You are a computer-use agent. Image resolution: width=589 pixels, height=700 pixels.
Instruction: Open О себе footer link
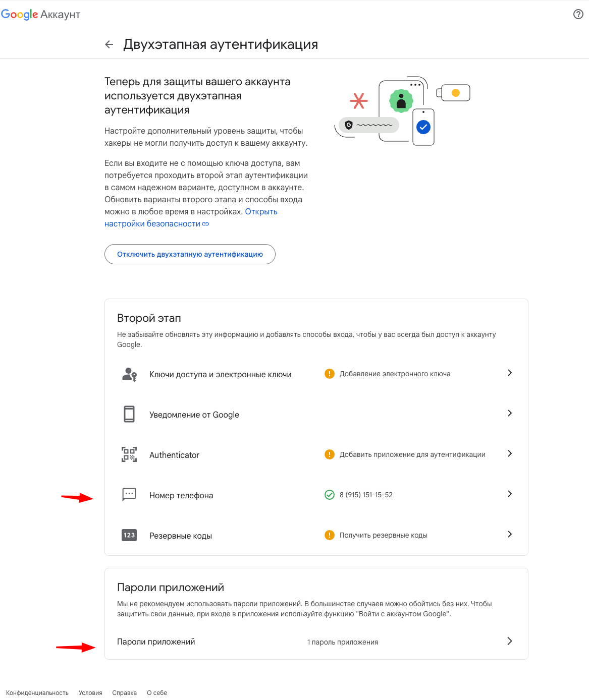pos(157,693)
